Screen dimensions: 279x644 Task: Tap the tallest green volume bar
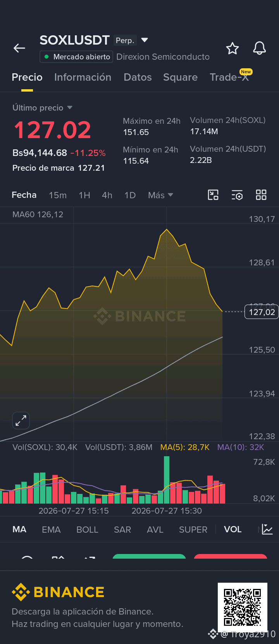167,480
